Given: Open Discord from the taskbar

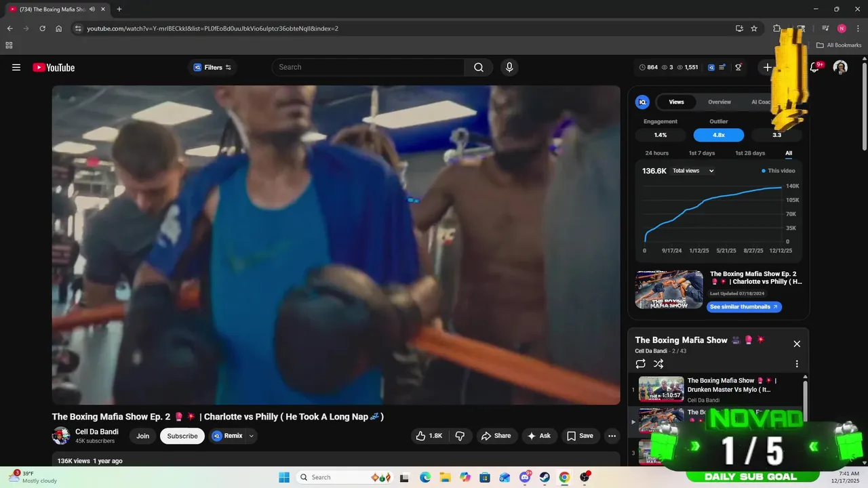Looking at the screenshot, I should (525, 477).
